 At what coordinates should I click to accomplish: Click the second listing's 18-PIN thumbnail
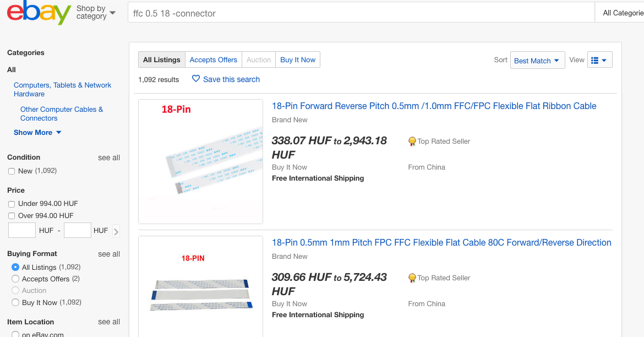click(200, 286)
